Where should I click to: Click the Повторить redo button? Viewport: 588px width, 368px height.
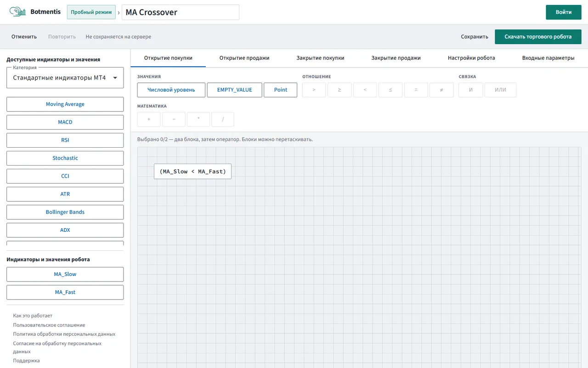62,37
